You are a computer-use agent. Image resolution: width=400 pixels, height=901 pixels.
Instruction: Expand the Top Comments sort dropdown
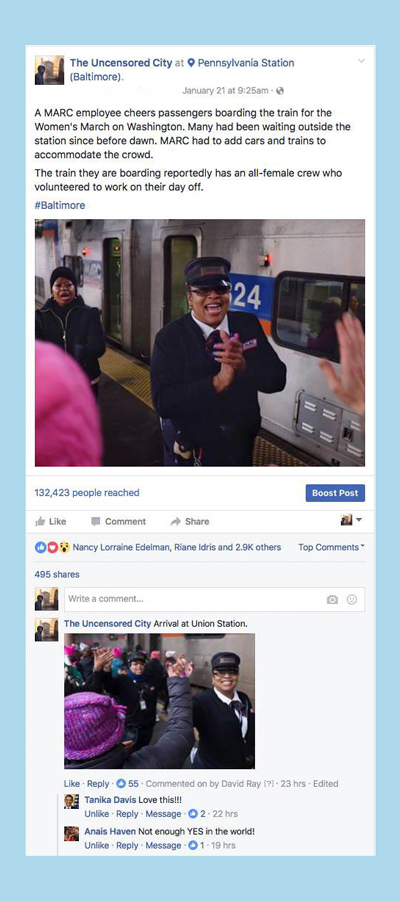(x=330, y=548)
